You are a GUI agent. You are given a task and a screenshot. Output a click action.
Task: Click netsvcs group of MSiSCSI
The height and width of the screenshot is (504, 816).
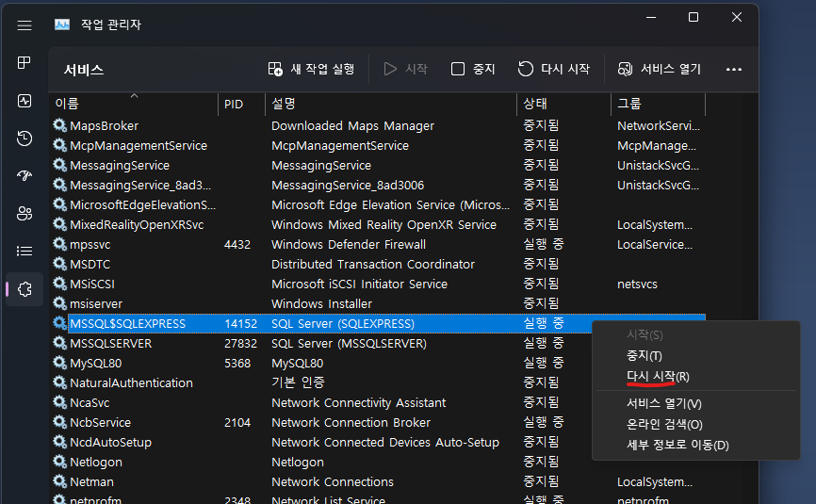[x=637, y=284]
